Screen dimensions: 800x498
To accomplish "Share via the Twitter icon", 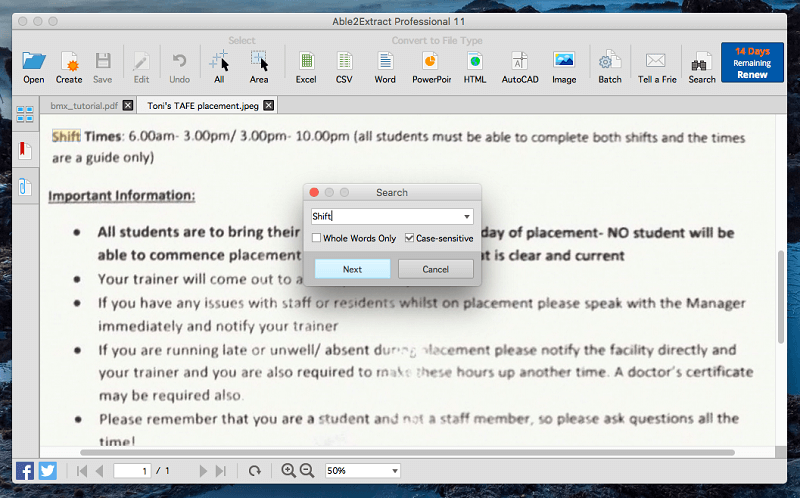I will tap(48, 470).
